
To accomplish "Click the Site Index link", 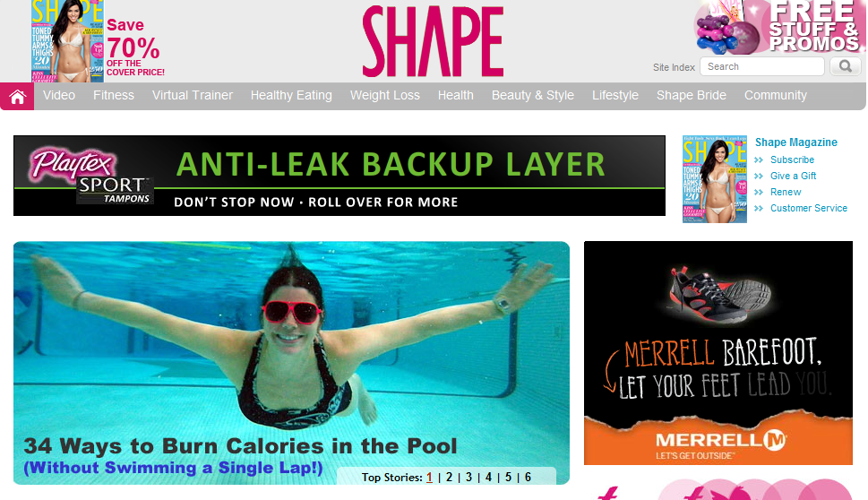I will (x=673, y=67).
